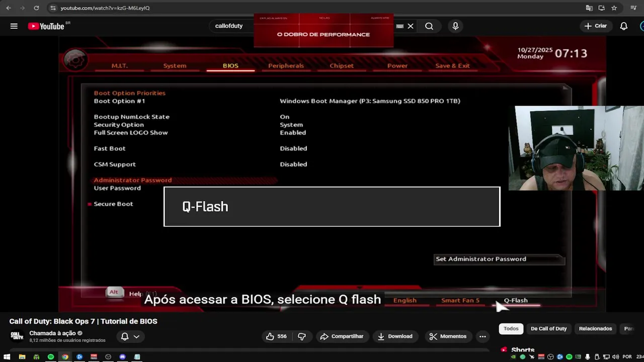Open Discord from taskbar
Image resolution: width=644 pixels, height=362 pixels.
[122, 357]
